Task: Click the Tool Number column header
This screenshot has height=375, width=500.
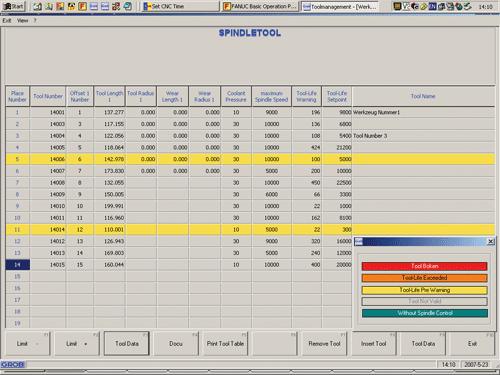Action: [x=48, y=96]
